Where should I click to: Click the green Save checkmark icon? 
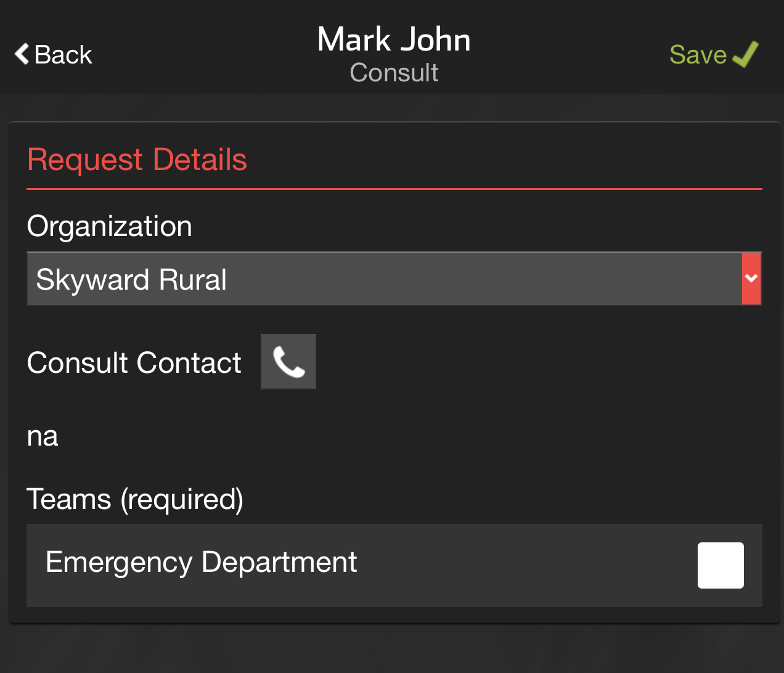[745, 54]
